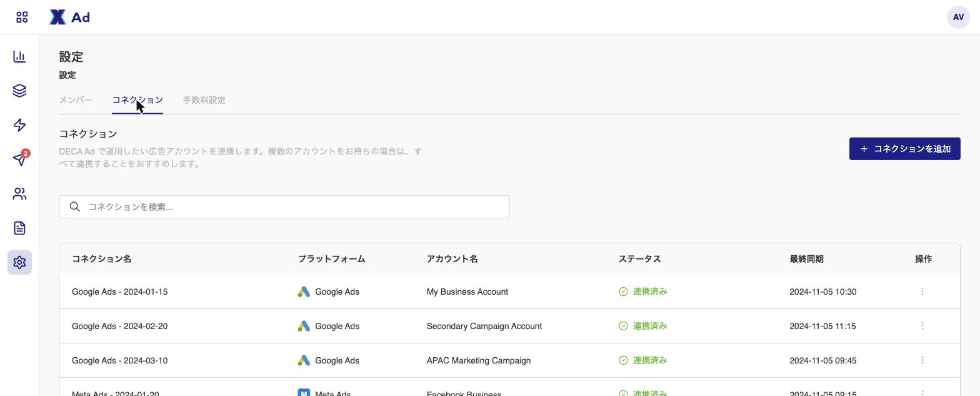Screen dimensions: 980x396
Task: Select connection name Google Ads - 2024-01-15
Action: [119, 292]
